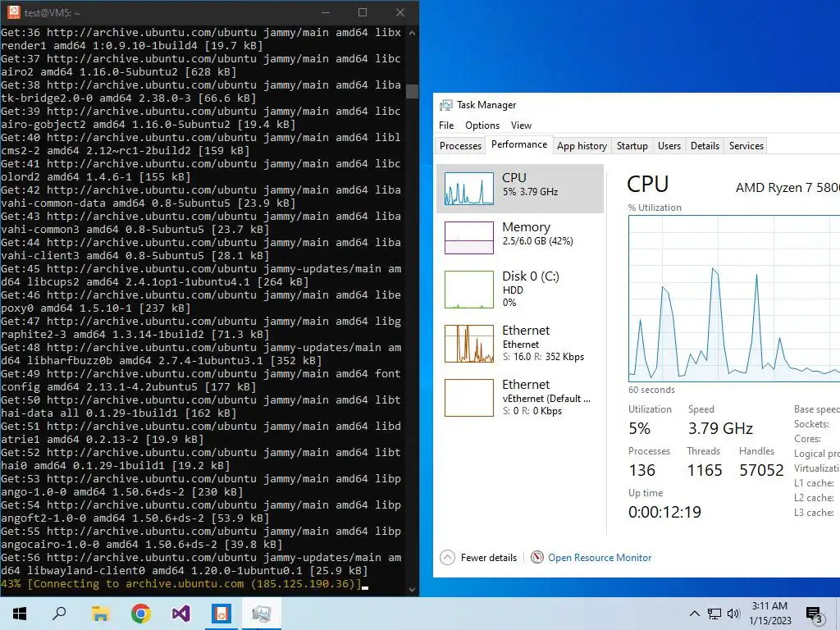Open the Details tab
The height and width of the screenshot is (630, 840).
click(705, 146)
